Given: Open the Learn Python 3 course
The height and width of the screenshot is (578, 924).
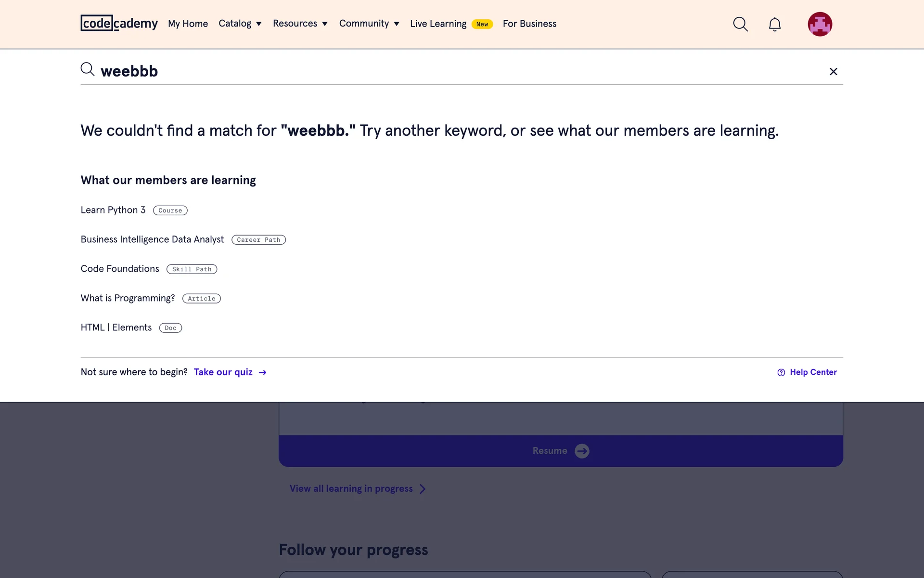Looking at the screenshot, I should click(113, 210).
